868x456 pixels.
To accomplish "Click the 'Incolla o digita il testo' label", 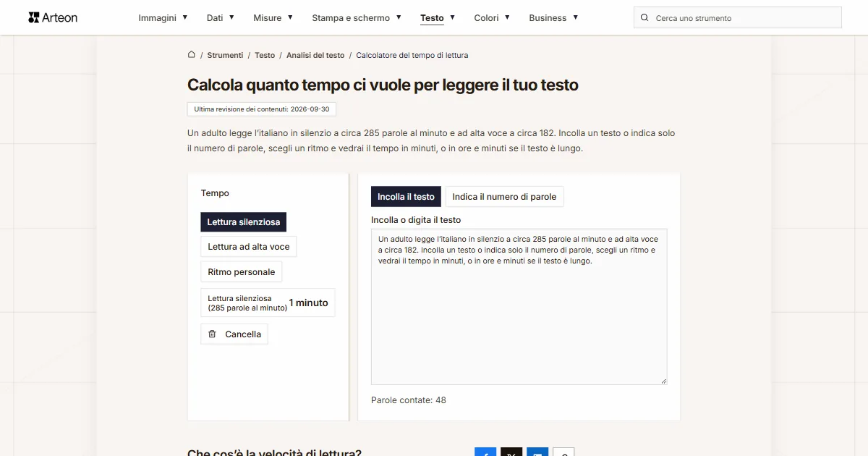I will coord(416,219).
